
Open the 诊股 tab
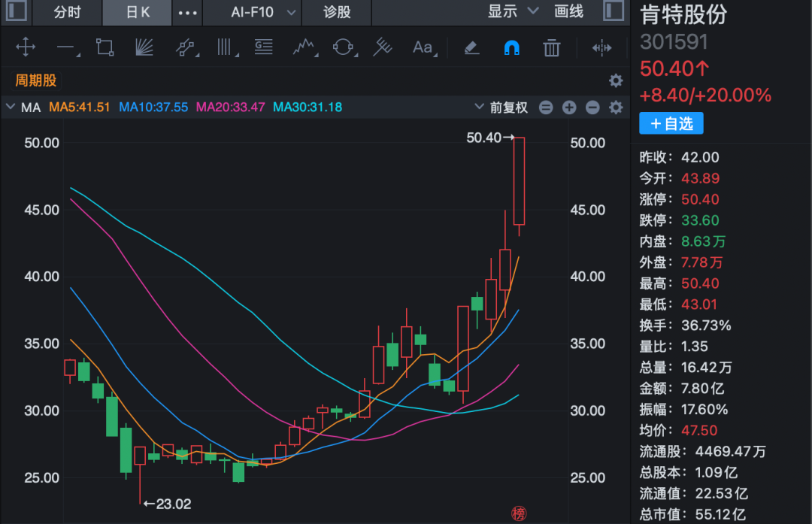(x=337, y=12)
